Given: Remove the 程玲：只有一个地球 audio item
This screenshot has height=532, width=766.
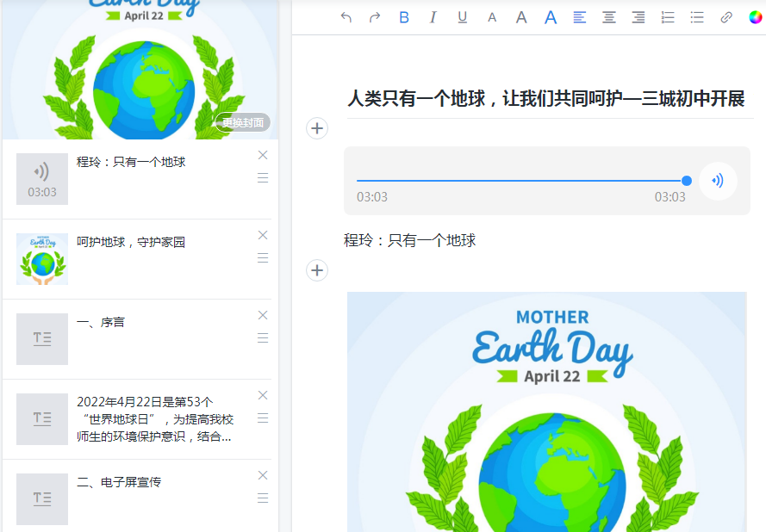Looking at the screenshot, I should (263, 155).
